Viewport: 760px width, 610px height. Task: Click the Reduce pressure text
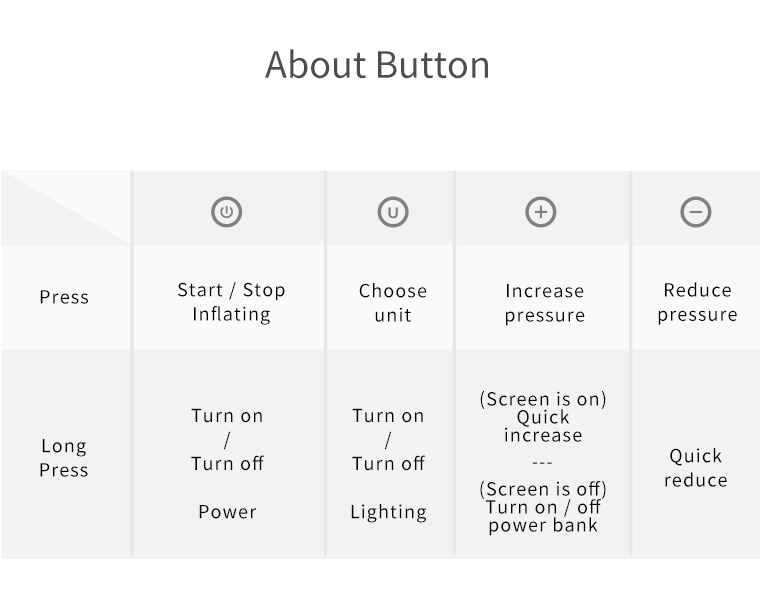click(697, 302)
